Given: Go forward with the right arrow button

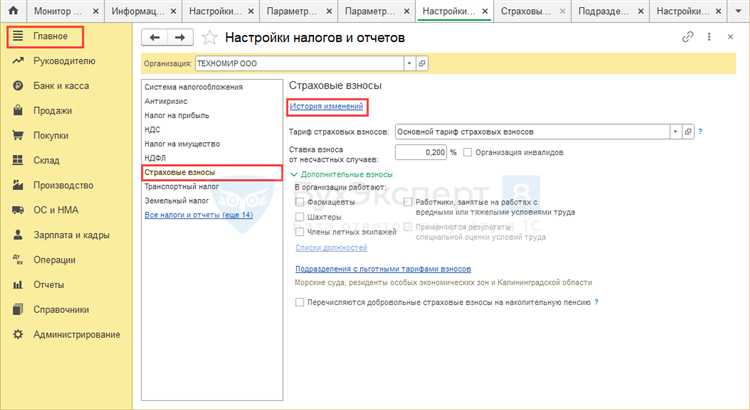Looking at the screenshot, I should pyautogui.click(x=180, y=37).
